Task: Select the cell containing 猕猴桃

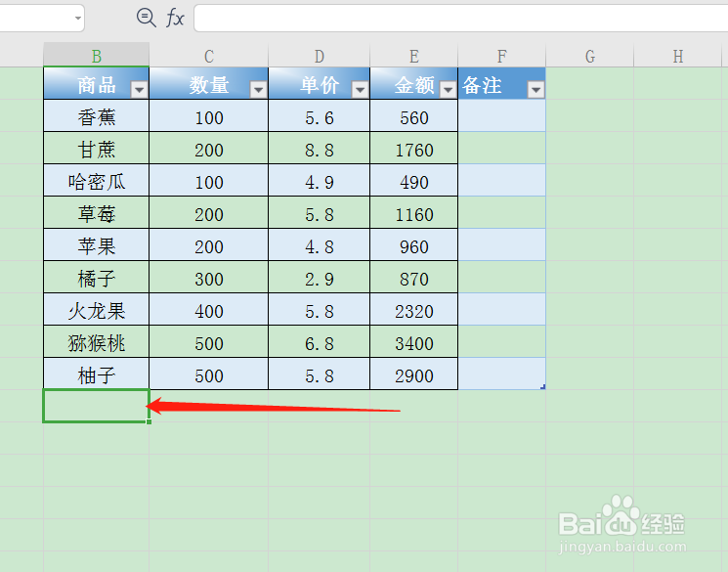Action: [x=96, y=341]
